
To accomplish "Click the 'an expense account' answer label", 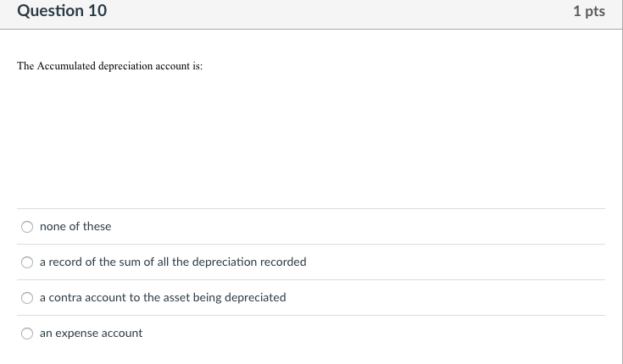I will click(91, 333).
